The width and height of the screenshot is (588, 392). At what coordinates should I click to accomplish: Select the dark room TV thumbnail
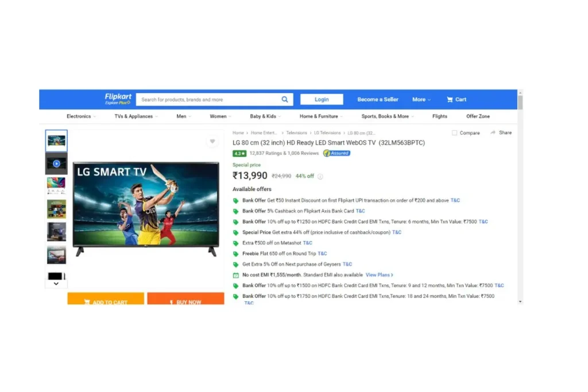click(56, 232)
